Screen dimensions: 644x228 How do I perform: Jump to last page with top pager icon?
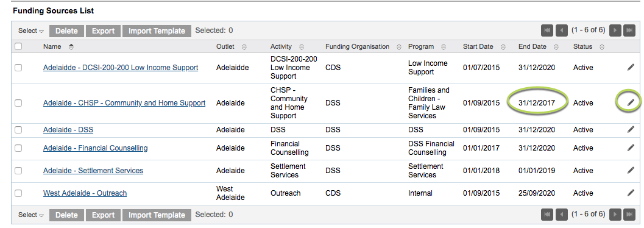coord(629,30)
